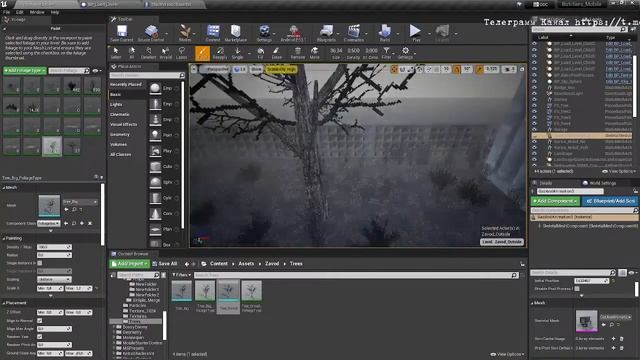Open the Help menu
Screen dimensions: 640x360
[x=55, y=12]
